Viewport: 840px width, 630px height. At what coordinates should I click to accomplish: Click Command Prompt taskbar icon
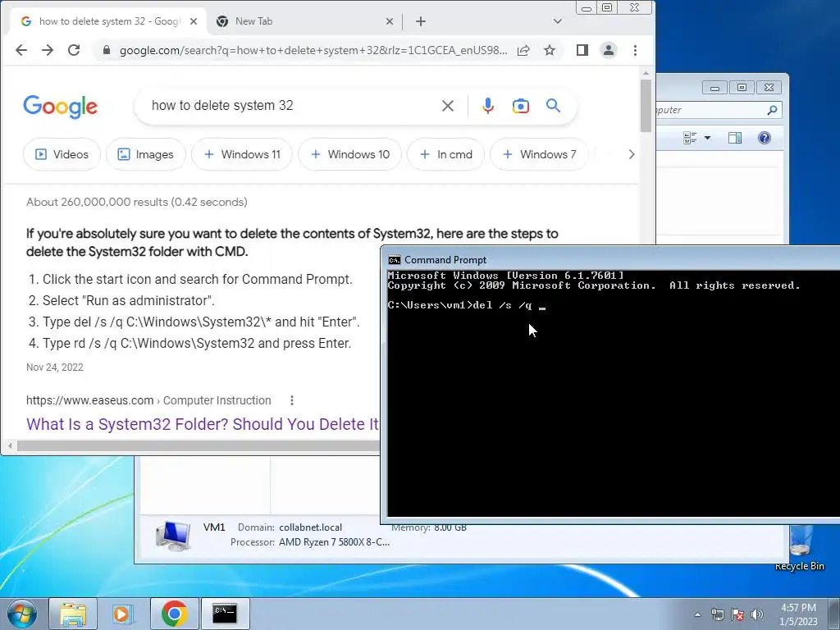(225, 614)
